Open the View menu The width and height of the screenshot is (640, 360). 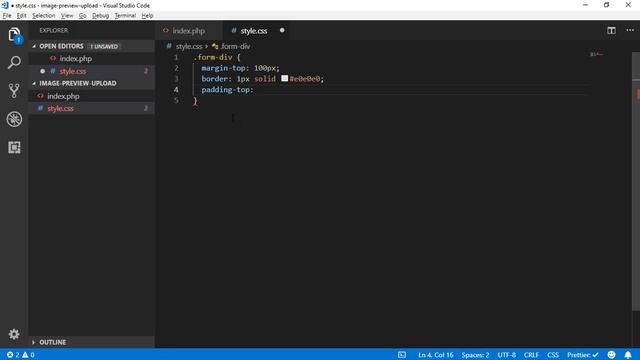click(67, 16)
